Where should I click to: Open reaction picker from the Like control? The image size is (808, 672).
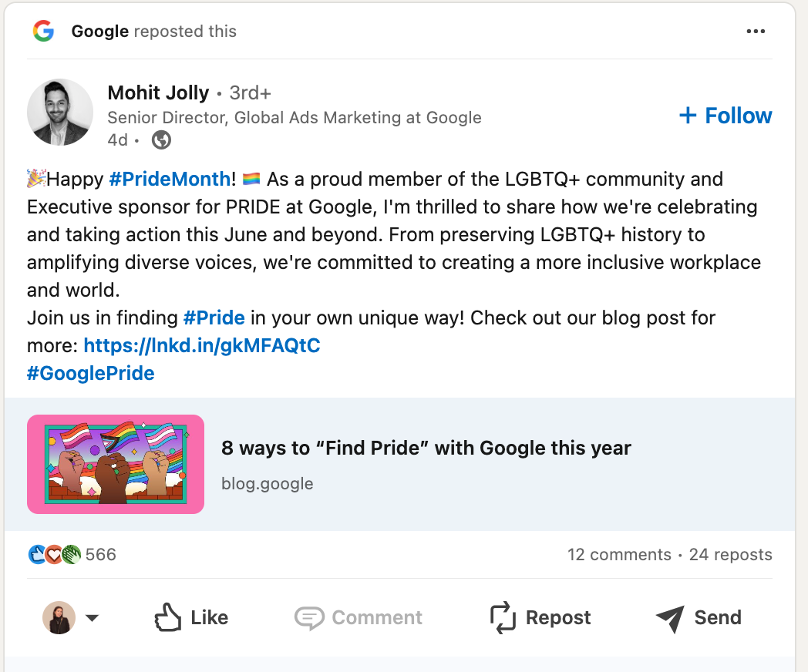(x=191, y=617)
